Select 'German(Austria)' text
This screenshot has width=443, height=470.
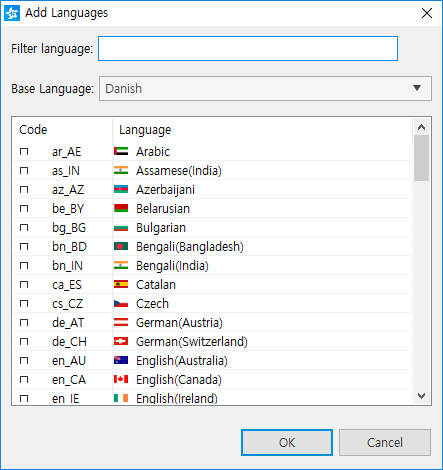179,323
